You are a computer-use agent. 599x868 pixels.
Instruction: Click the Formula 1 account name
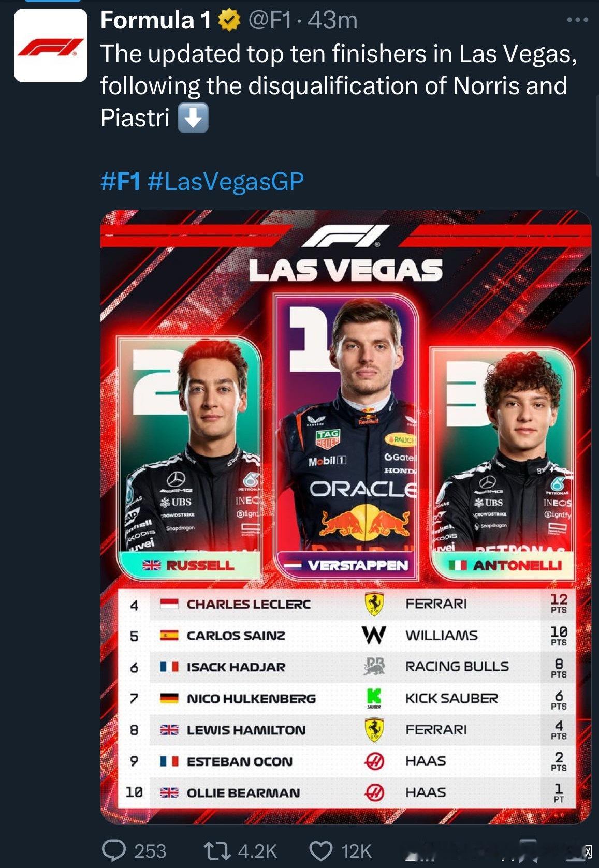click(x=156, y=21)
